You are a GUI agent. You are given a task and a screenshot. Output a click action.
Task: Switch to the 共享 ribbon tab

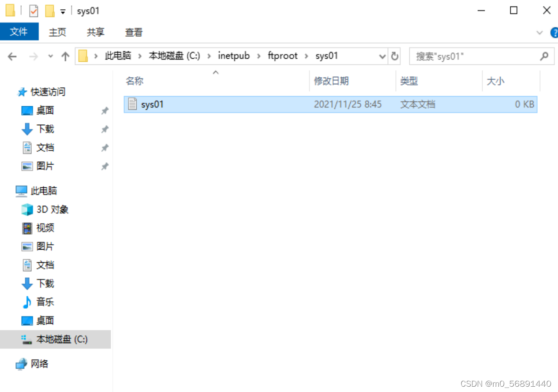click(x=96, y=32)
